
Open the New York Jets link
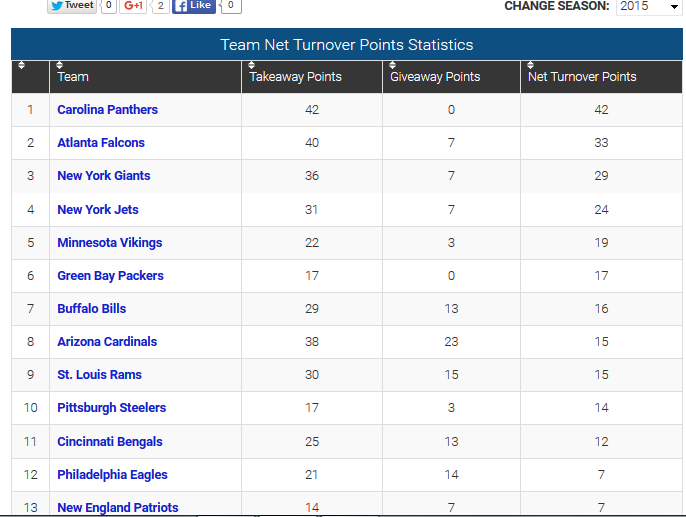[x=98, y=210]
